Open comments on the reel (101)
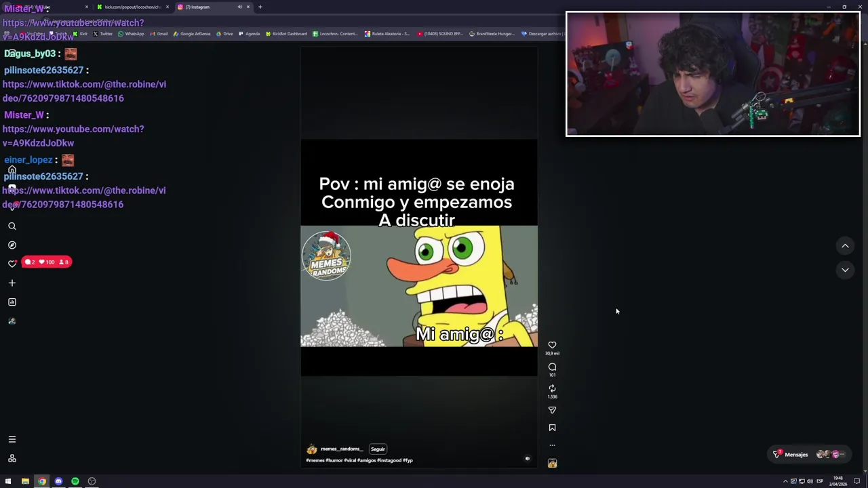The width and height of the screenshot is (868, 488). point(552,367)
